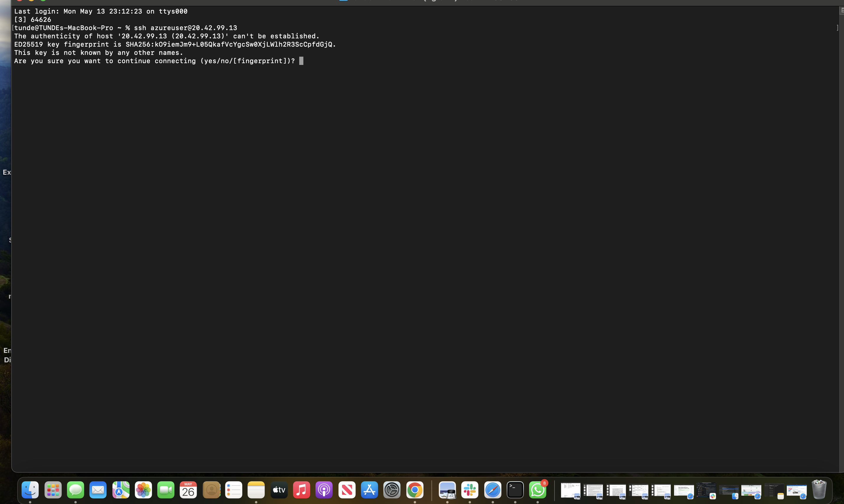
Task: Open System Settings gear icon
Action: (x=392, y=490)
